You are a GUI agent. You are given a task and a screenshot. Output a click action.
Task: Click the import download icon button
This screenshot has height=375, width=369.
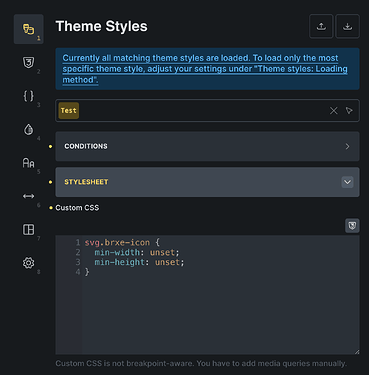(x=347, y=26)
